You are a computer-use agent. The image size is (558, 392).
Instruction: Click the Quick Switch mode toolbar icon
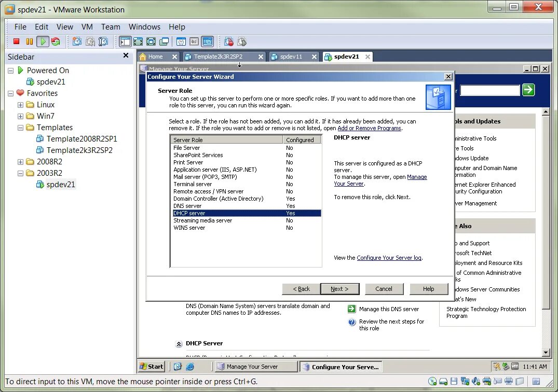(x=138, y=41)
